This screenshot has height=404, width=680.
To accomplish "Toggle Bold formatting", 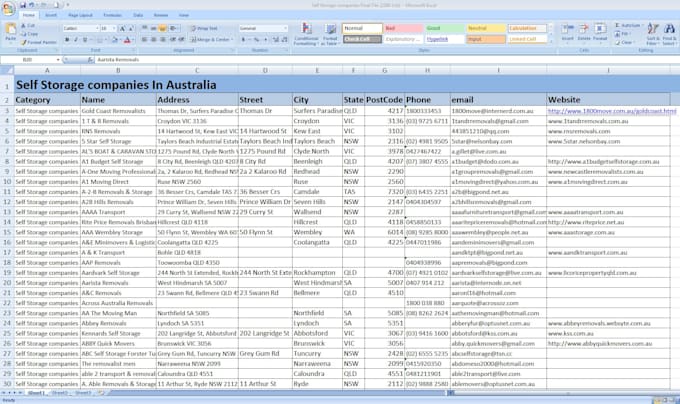I will [66, 40].
